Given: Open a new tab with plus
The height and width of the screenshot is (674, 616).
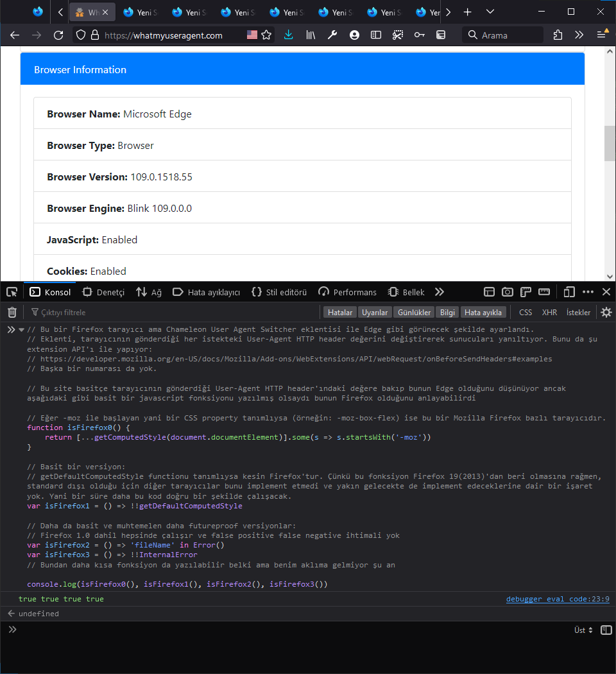Looking at the screenshot, I should coord(467,12).
